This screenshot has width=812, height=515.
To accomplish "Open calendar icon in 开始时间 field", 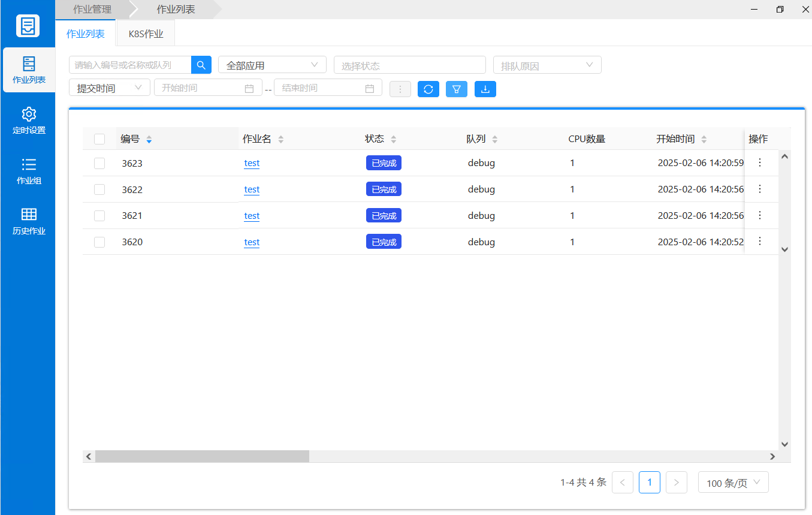I will [x=249, y=88].
